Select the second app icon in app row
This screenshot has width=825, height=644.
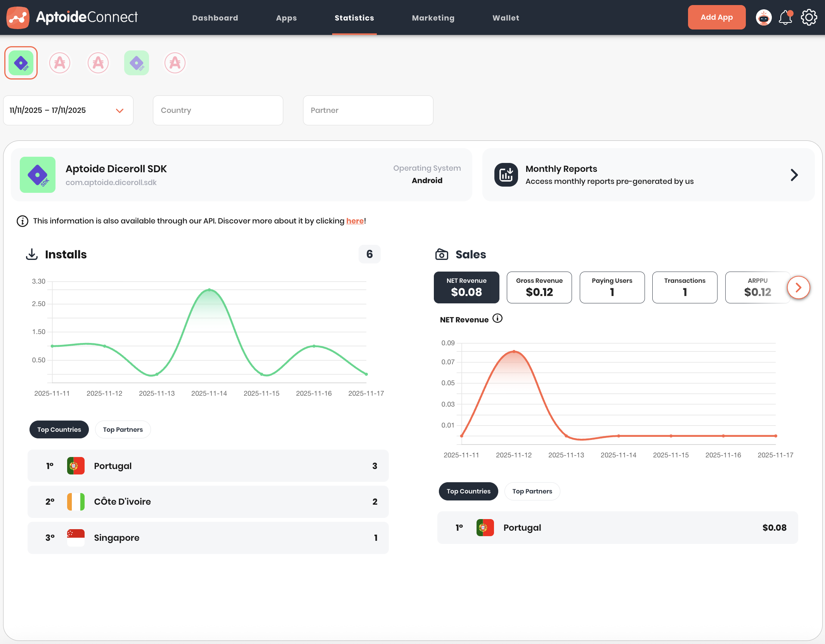tap(60, 63)
